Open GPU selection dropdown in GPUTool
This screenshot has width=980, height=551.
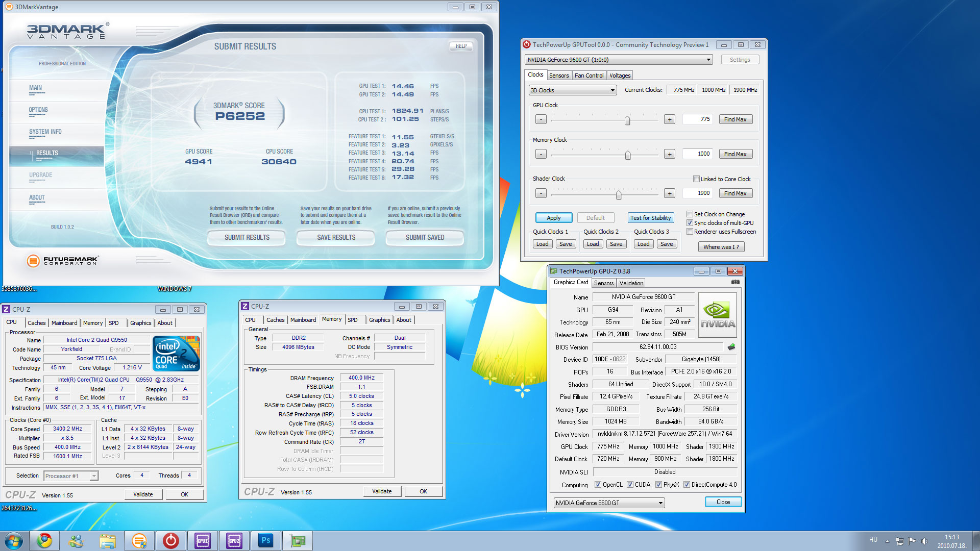point(618,60)
